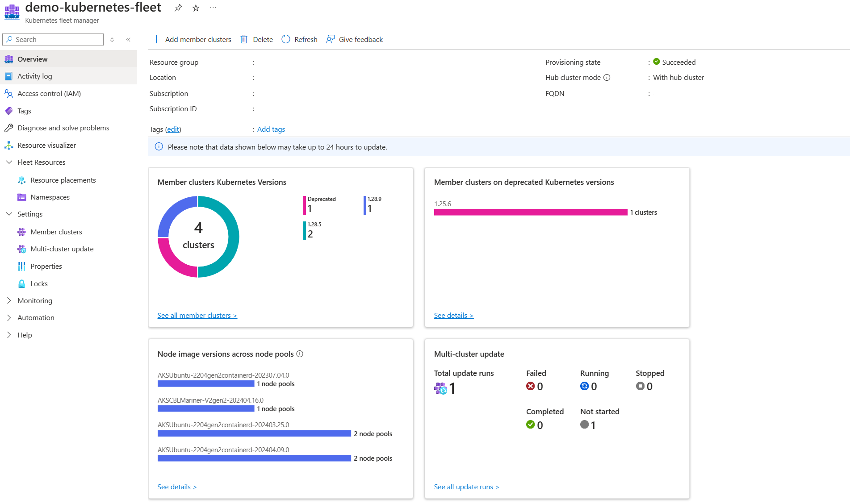Click the Add tags link
Image resolution: width=850 pixels, height=504 pixels.
(x=271, y=129)
